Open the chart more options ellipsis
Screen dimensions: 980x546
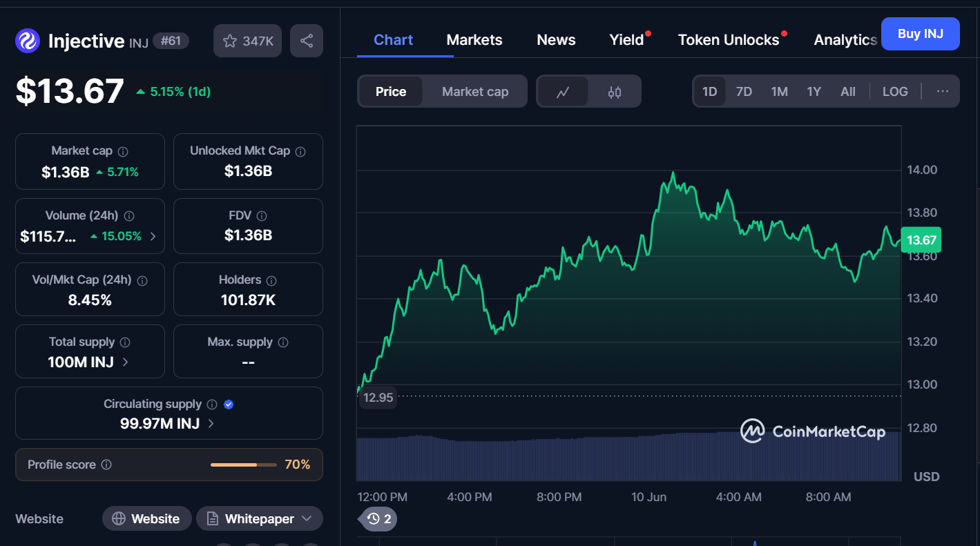[x=943, y=91]
